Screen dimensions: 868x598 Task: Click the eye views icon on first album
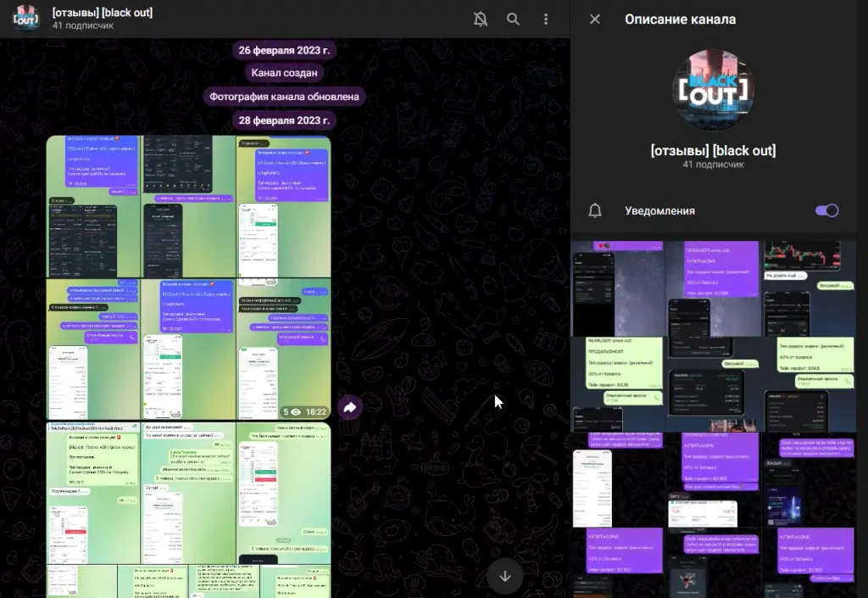[x=296, y=412]
